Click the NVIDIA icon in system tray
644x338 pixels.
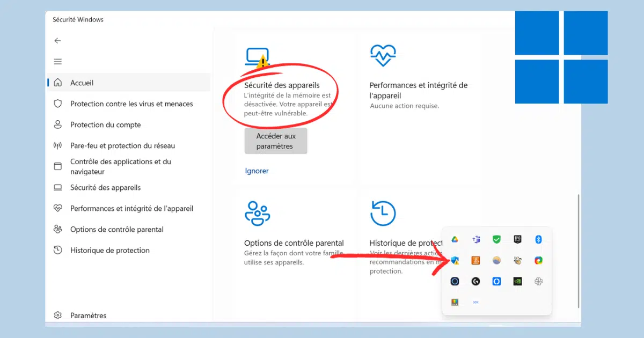point(517,281)
